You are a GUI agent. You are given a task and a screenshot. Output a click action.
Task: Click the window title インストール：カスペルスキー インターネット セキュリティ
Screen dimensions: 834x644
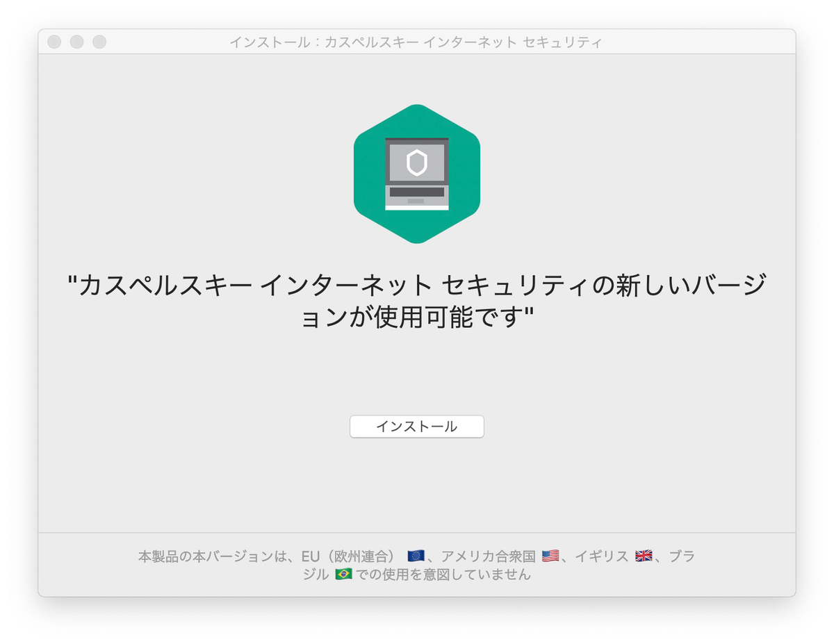coord(416,42)
